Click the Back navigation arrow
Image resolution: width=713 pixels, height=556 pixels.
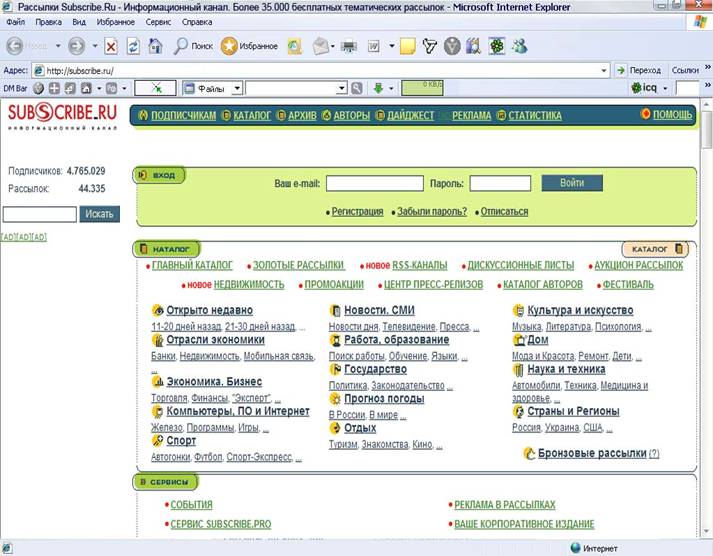15,46
